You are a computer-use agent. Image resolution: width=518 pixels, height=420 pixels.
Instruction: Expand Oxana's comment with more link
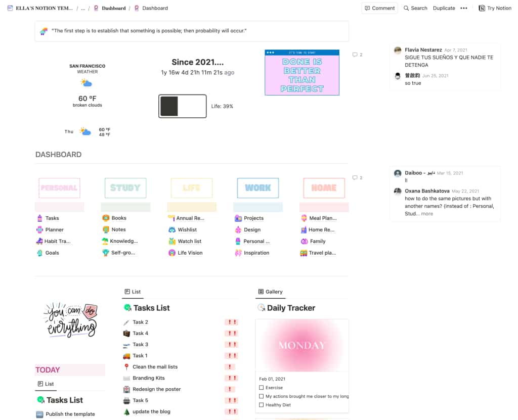click(x=427, y=214)
